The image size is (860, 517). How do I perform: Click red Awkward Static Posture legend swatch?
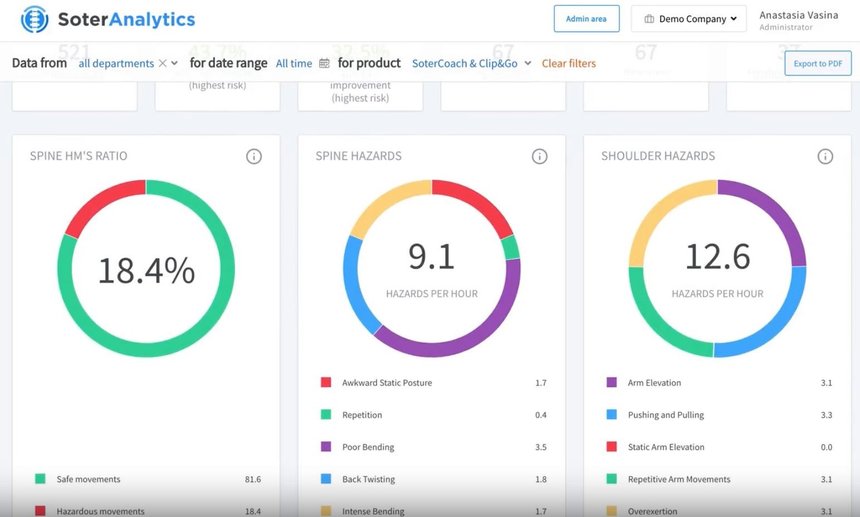(326, 382)
